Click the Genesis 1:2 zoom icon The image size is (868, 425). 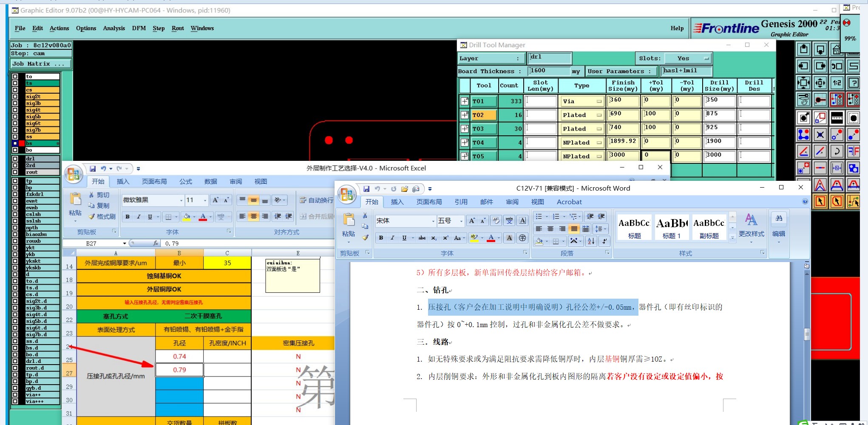[x=837, y=83]
